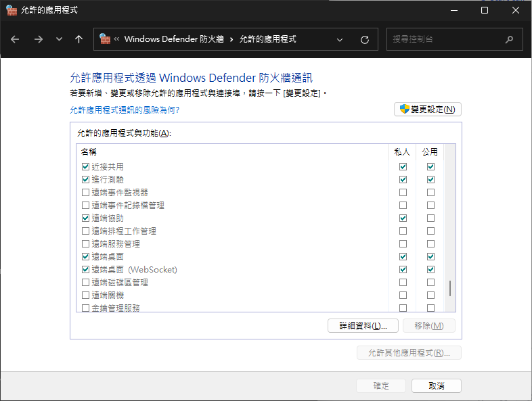The image size is (532, 401).
Task: Click the search magnifier icon
Action: coord(509,40)
